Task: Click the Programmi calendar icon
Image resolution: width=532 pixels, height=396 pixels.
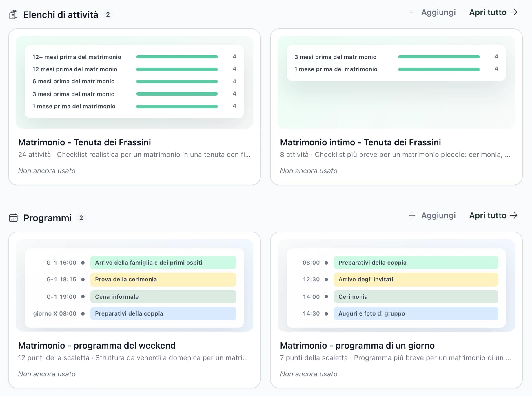Action: click(13, 218)
